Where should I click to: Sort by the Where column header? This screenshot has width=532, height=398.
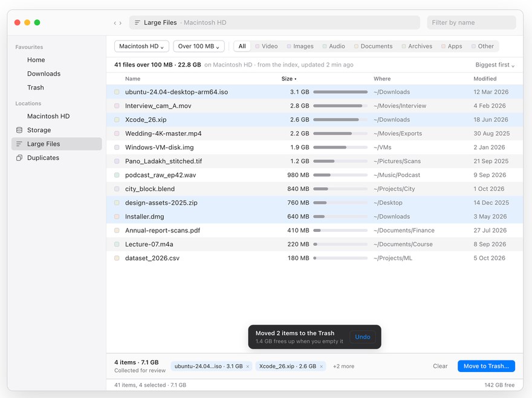[382, 79]
